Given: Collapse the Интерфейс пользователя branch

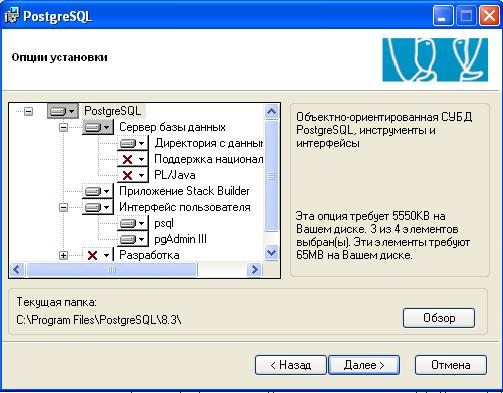Looking at the screenshot, I should (63, 207).
